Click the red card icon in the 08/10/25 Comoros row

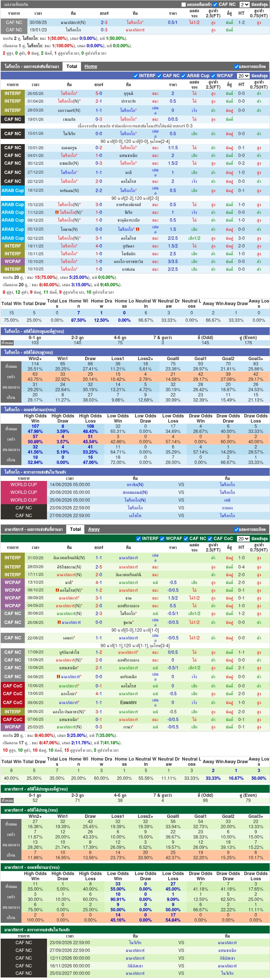click(x=57, y=590)
